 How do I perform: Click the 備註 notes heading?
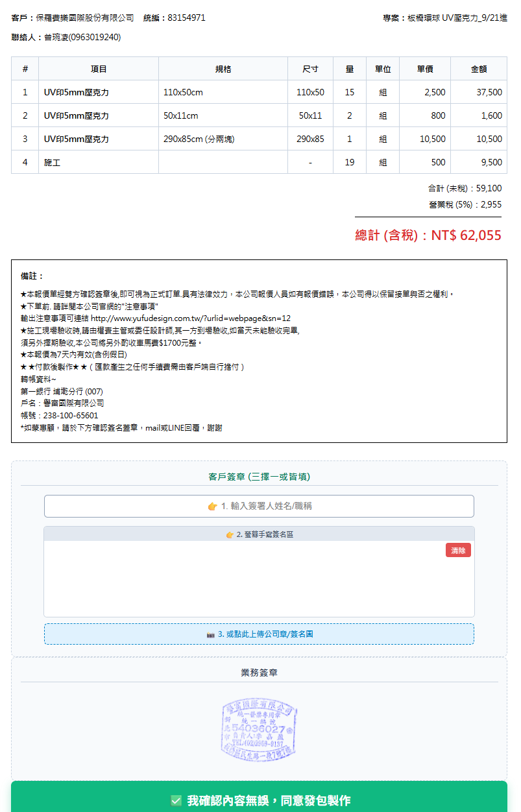click(32, 276)
